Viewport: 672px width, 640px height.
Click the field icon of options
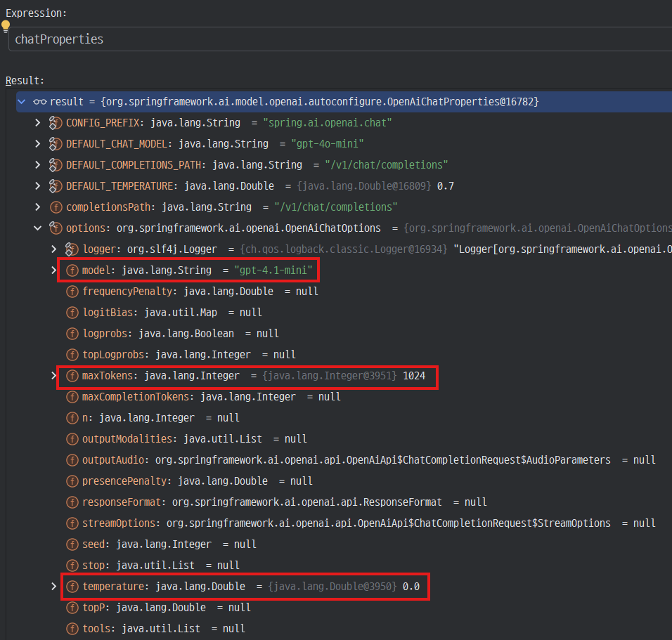[x=56, y=228]
